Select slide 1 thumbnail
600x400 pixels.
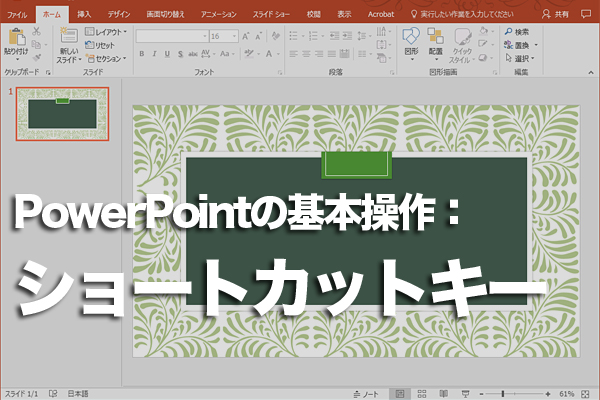click(x=62, y=114)
